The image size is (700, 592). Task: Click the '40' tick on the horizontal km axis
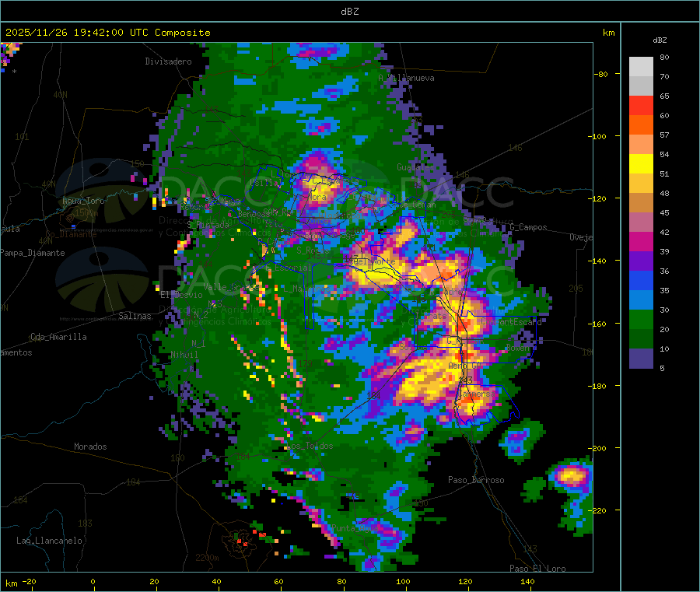pyautogui.click(x=216, y=582)
